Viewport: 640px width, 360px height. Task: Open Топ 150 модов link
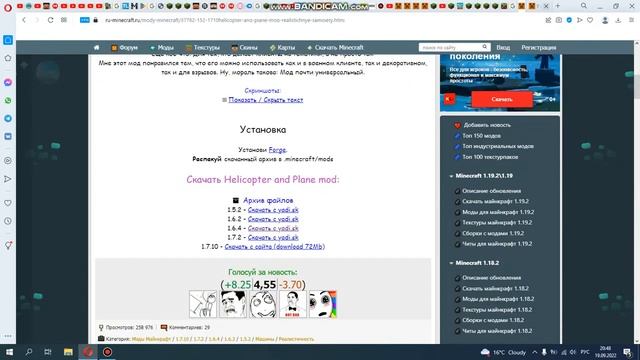(x=481, y=136)
